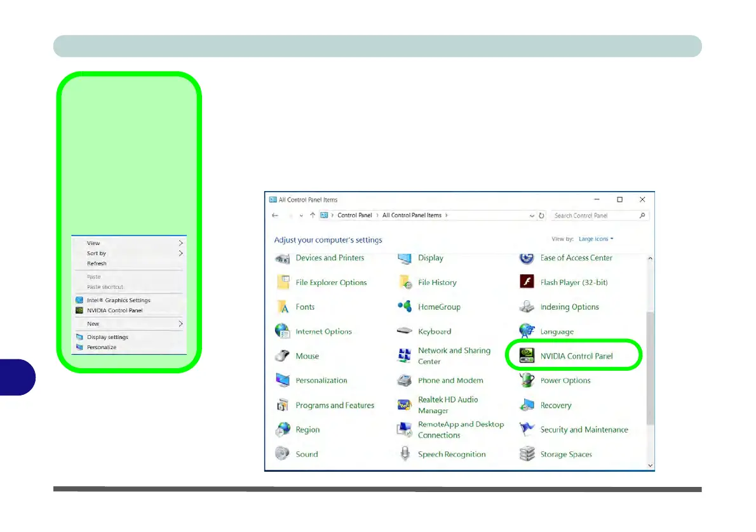Click the forward navigation arrow
The image size is (756, 532).
[290, 215]
